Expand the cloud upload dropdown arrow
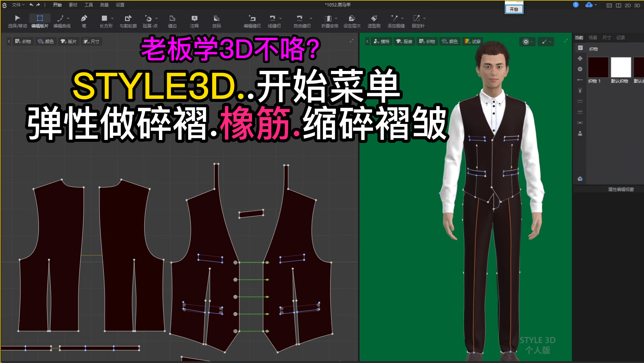 click(x=596, y=5)
